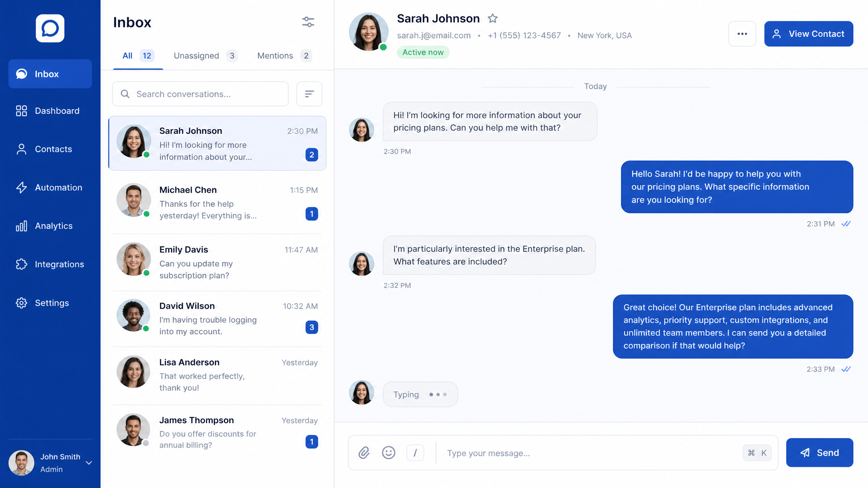Click read receipt checkmarks at 2:33 PM

tap(846, 369)
